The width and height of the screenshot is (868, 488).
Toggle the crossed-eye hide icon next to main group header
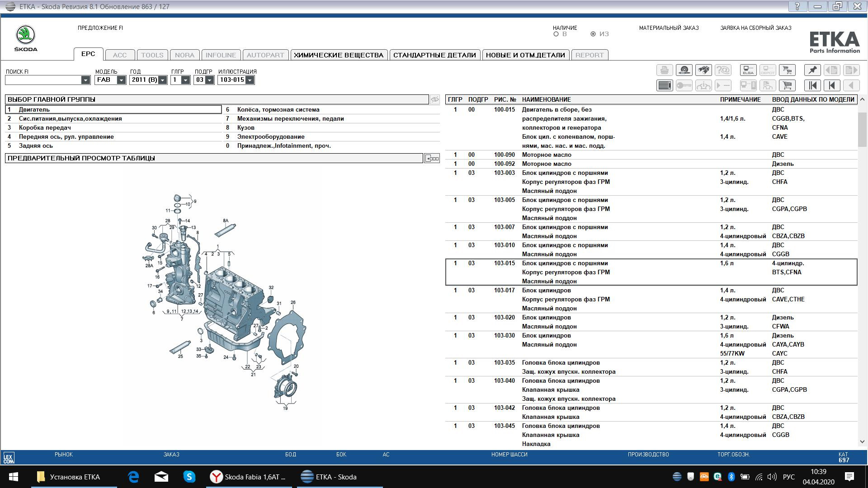point(434,99)
